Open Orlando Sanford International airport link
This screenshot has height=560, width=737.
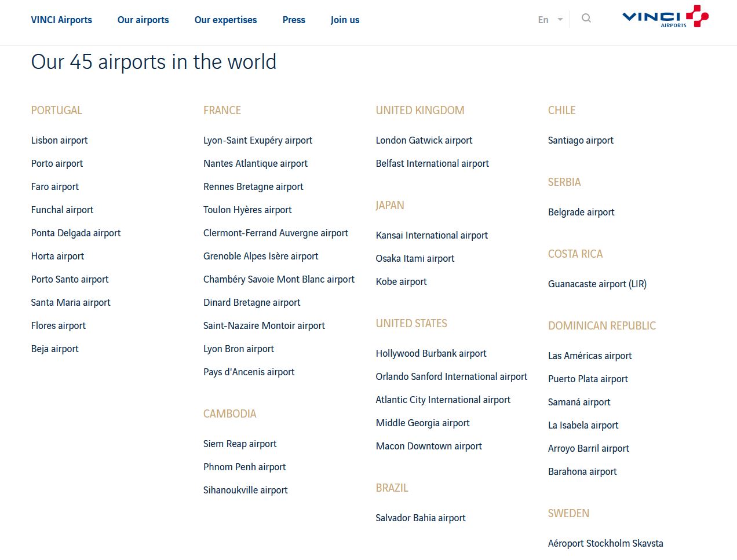click(x=451, y=376)
